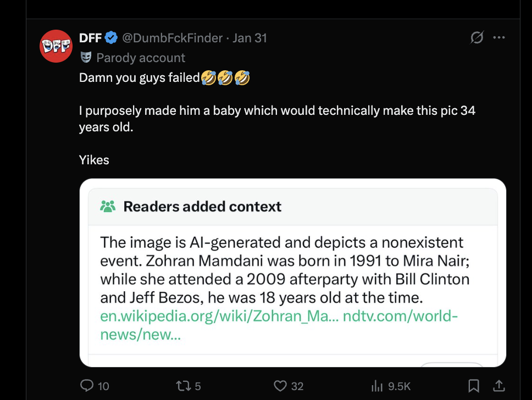This screenshot has height=400, width=532.
Task: Open the DFF profile avatar
Action: click(x=57, y=46)
